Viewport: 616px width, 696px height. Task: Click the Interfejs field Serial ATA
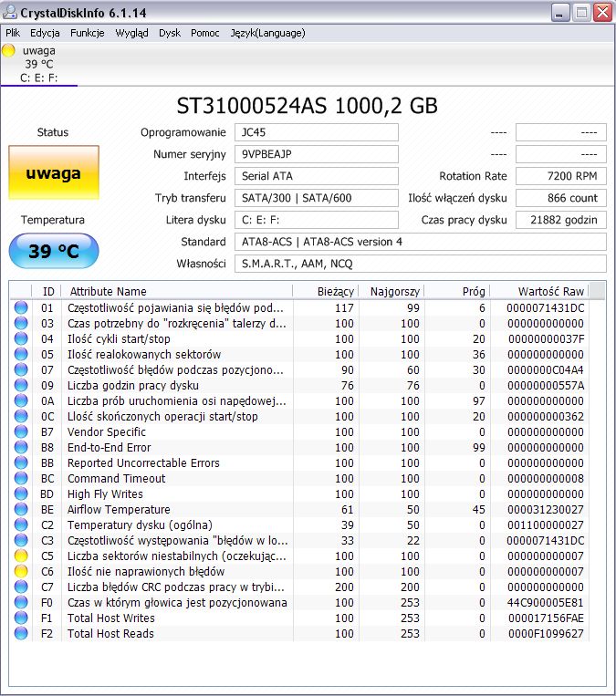[317, 176]
